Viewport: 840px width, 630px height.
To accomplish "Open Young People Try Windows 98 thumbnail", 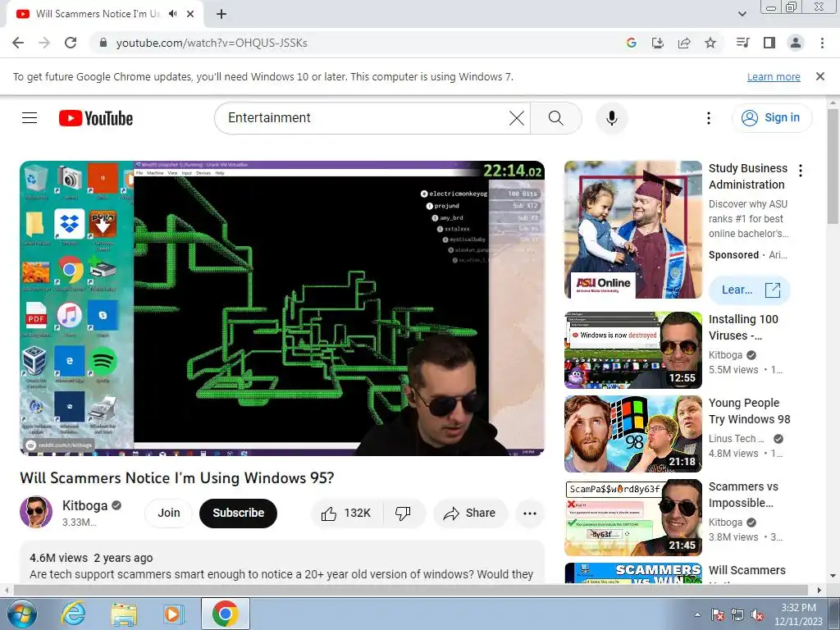I will [x=632, y=434].
